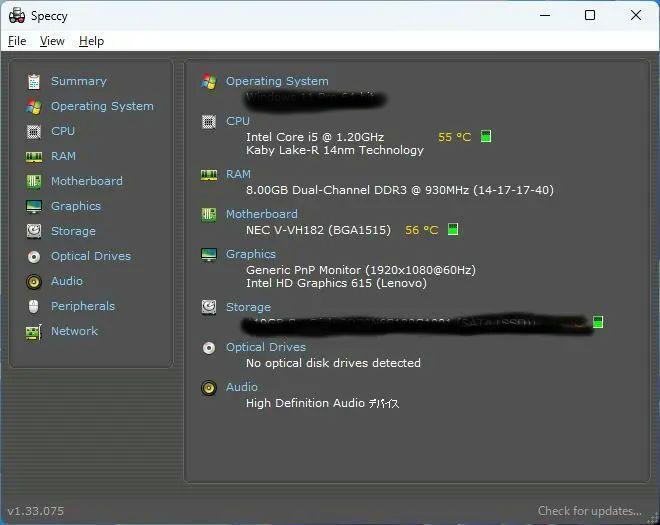Select Network in the sidebar
Image resolution: width=660 pixels, height=525 pixels.
[75, 331]
